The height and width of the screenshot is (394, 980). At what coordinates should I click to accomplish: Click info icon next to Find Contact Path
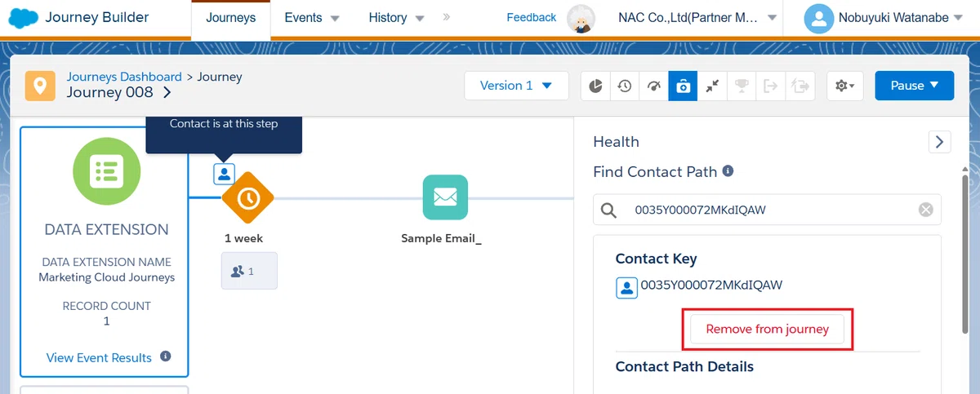[728, 171]
